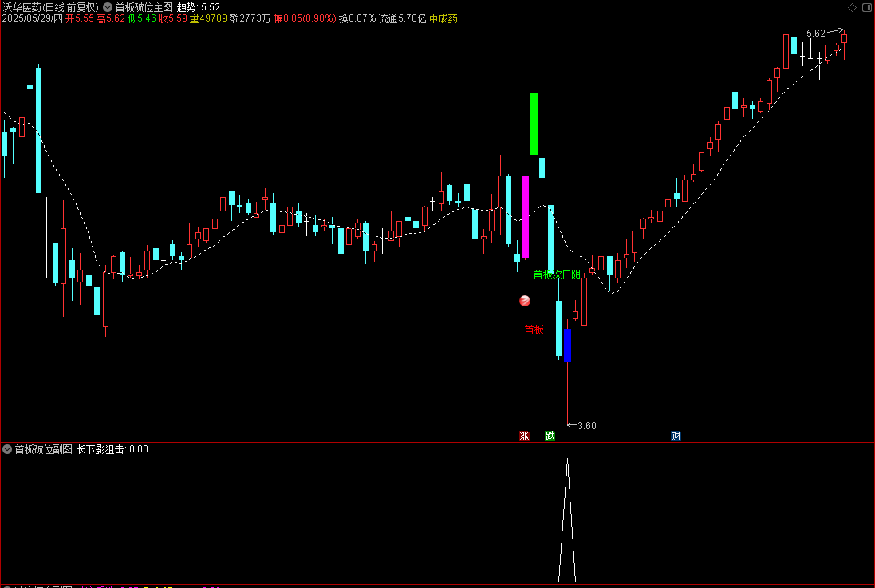The width and height of the screenshot is (875, 588).
Task: Click the white spike peak in sub-chart
Action: point(568,460)
